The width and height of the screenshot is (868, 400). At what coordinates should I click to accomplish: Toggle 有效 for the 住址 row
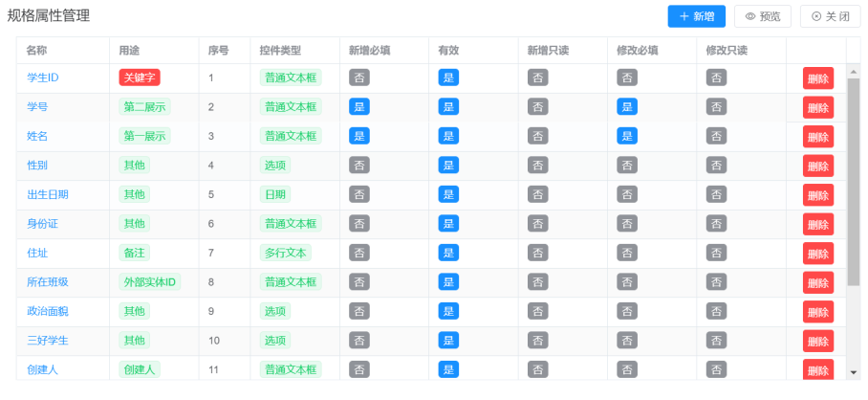448,254
